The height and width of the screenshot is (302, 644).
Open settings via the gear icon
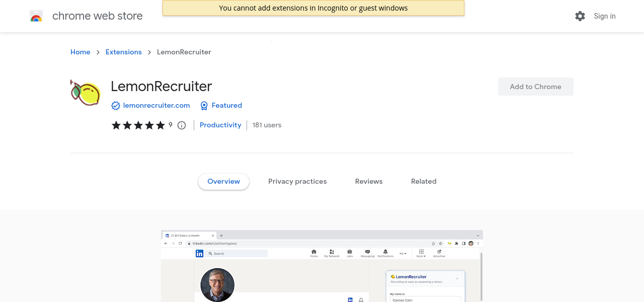click(x=580, y=16)
